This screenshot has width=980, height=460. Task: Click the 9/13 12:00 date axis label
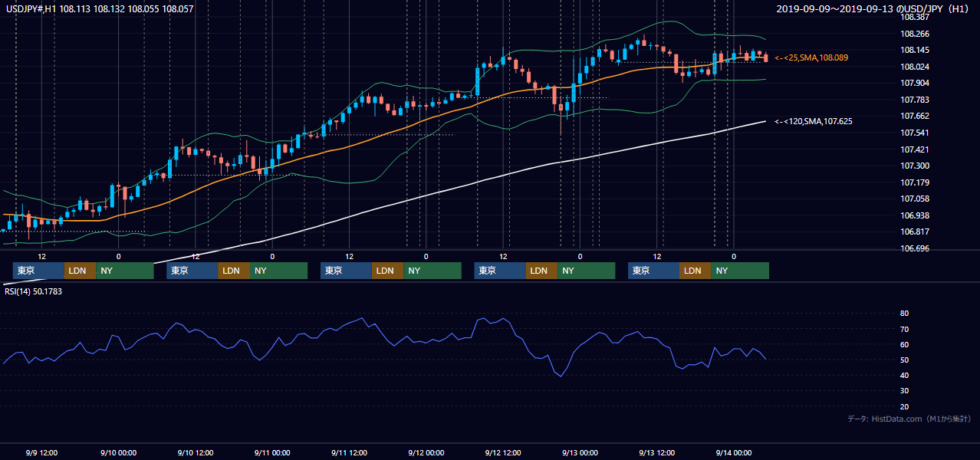coord(657,452)
